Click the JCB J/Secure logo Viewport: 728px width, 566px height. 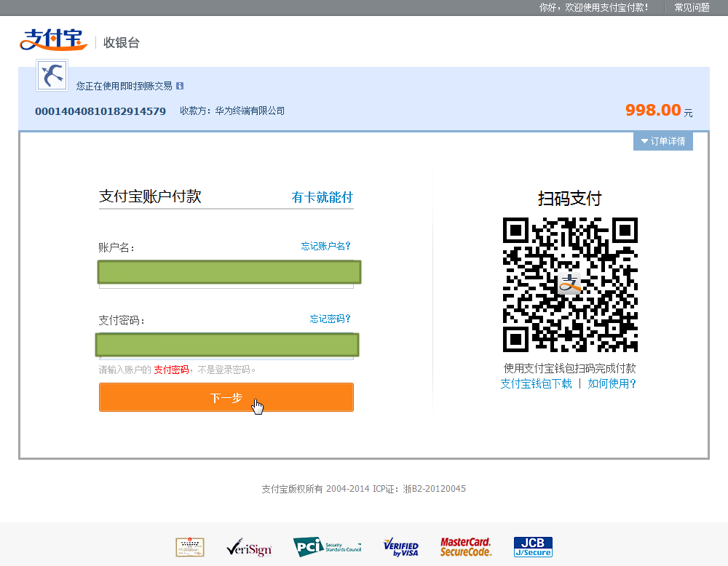point(533,547)
